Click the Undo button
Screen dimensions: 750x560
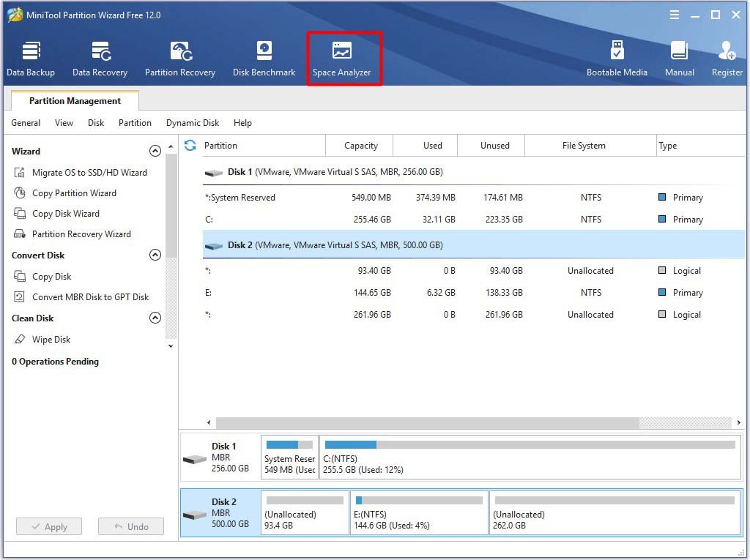pos(131,526)
